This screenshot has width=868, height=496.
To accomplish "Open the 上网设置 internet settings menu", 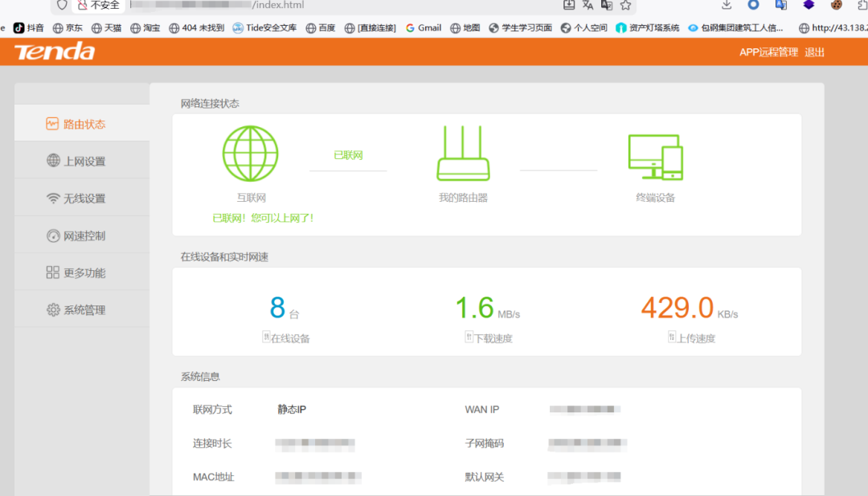I will pyautogui.click(x=82, y=161).
